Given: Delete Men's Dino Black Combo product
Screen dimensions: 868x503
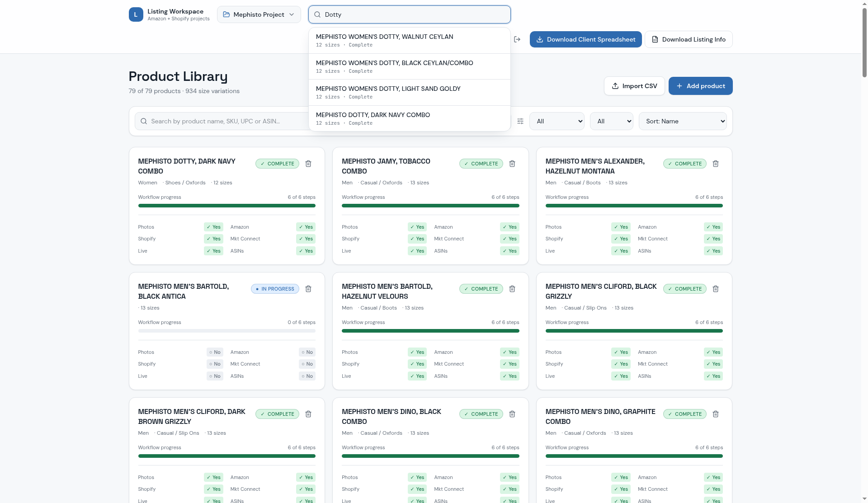Looking at the screenshot, I should point(512,414).
